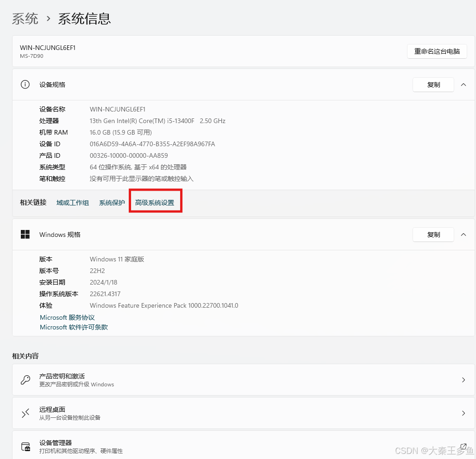Click the 更改产品密钥或升级 Windows subtitle
This screenshot has height=459, width=476.
[76, 385]
